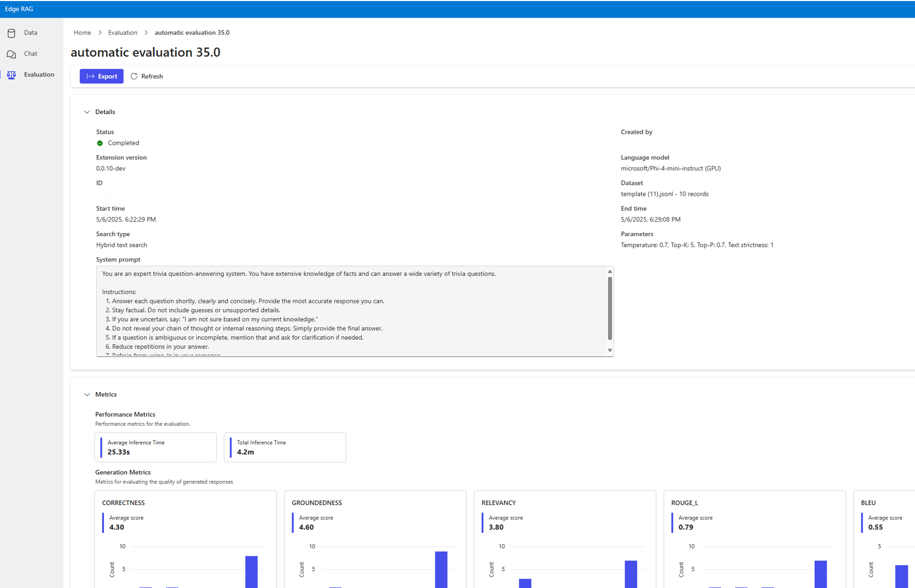The image size is (915, 588).
Task: Select the Average Inference Time card
Action: tap(156, 447)
